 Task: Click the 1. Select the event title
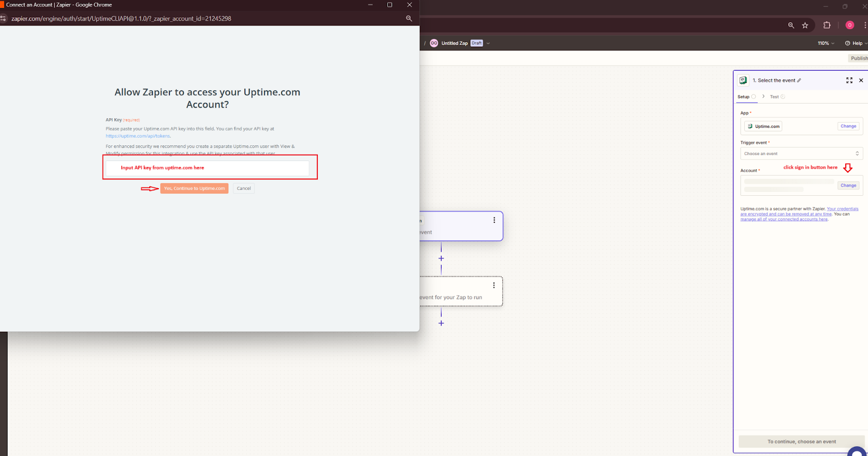[774, 80]
